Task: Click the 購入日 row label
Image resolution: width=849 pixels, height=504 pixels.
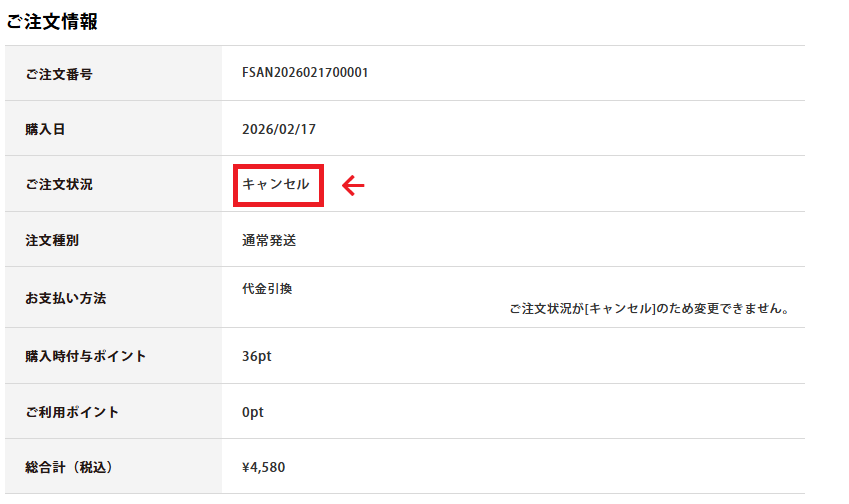Action: [45, 129]
